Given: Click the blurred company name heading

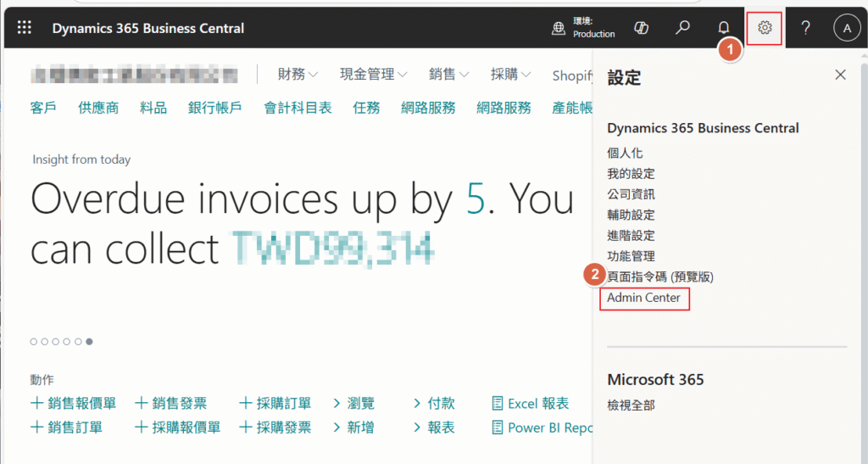Looking at the screenshot, I should (135, 74).
